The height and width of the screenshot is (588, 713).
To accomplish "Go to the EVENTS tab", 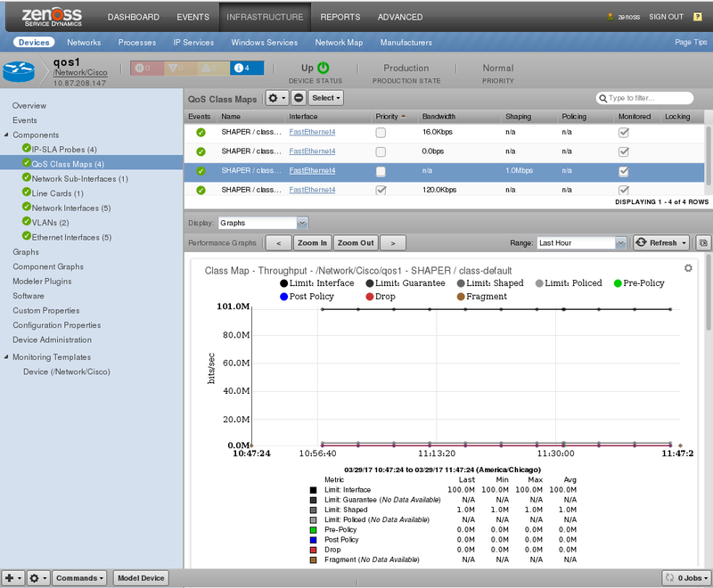I will click(193, 17).
